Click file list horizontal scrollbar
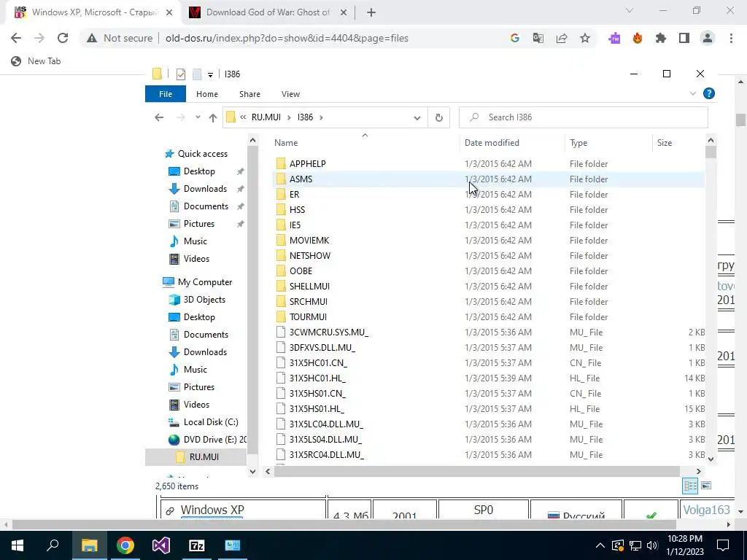The height and width of the screenshot is (560, 747). [476, 472]
